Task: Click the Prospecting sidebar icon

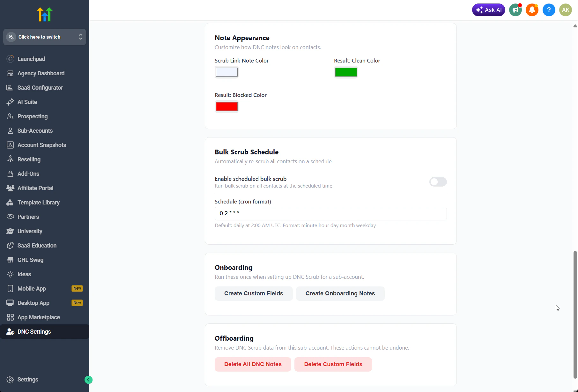Action: pyautogui.click(x=10, y=116)
